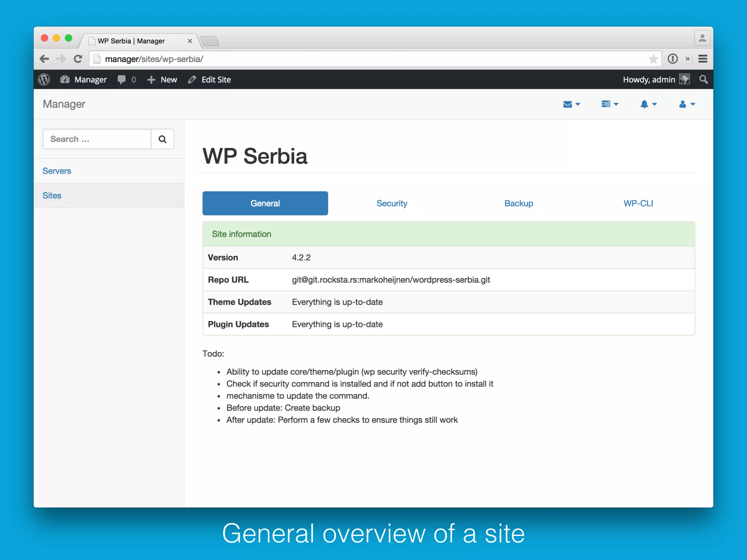Click the browser back arrow
The image size is (747, 560).
44,59
